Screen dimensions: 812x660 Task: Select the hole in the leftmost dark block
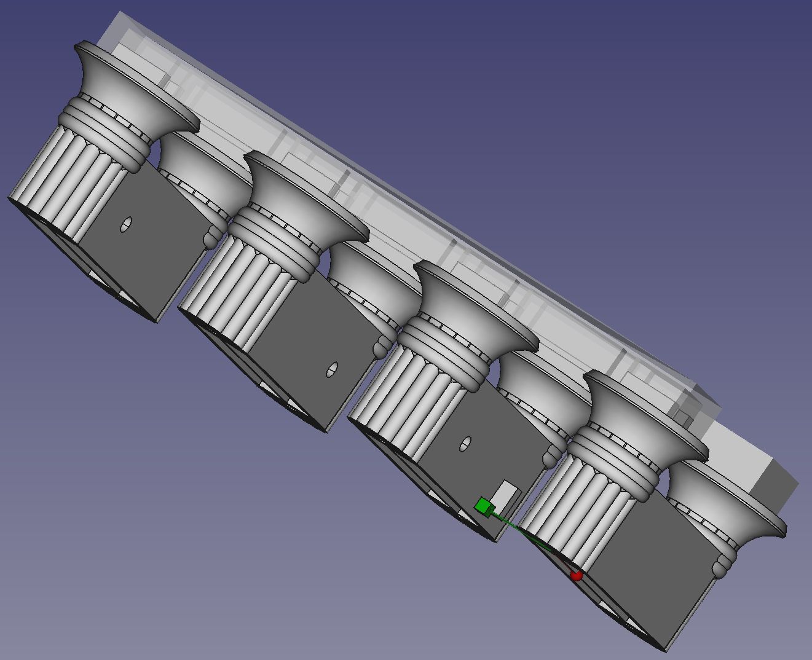125,226
